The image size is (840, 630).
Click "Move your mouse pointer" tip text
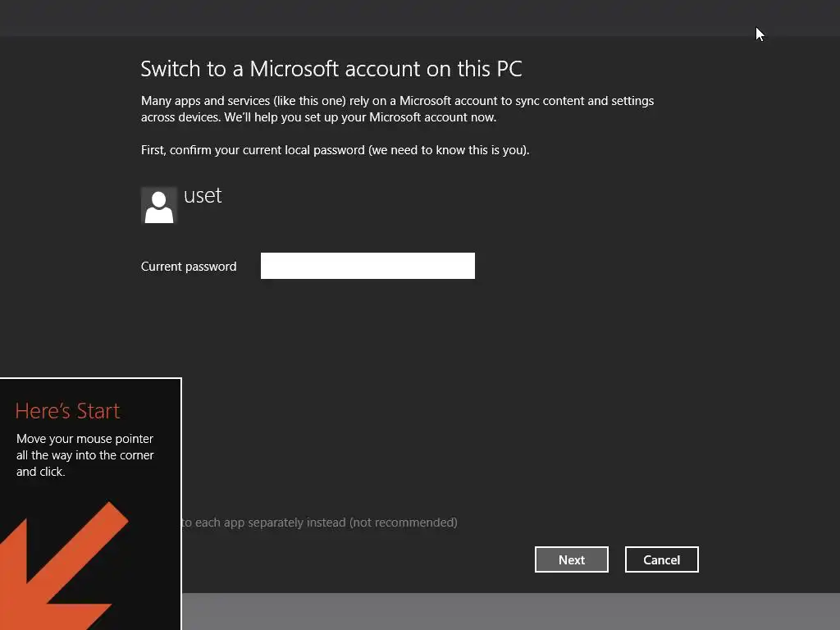coord(84,454)
